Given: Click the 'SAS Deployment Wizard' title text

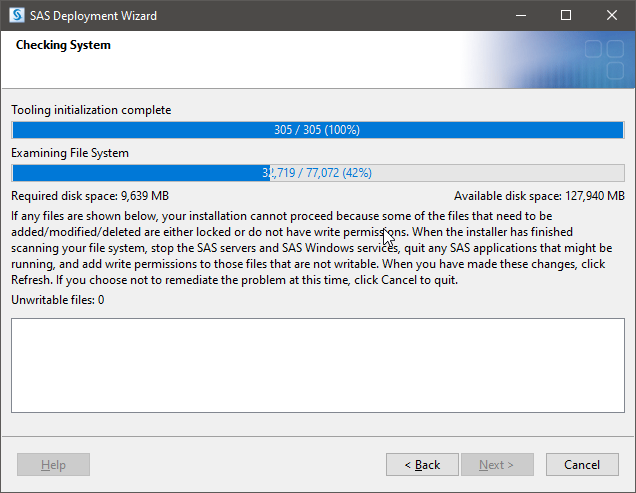Looking at the screenshot, I should tap(93, 16).
